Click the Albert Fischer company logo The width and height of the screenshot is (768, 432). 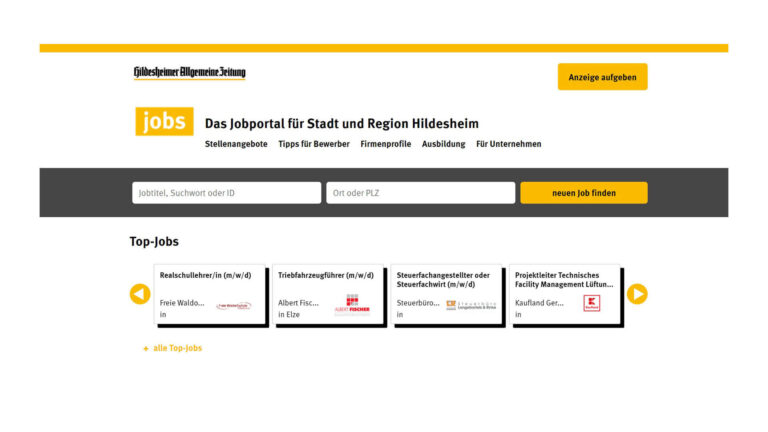(352, 304)
